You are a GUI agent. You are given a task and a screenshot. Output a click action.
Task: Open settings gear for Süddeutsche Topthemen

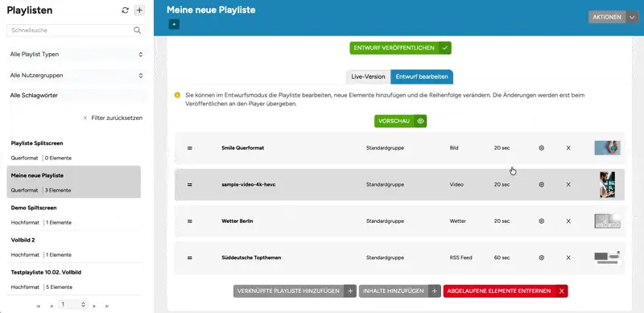click(x=541, y=257)
